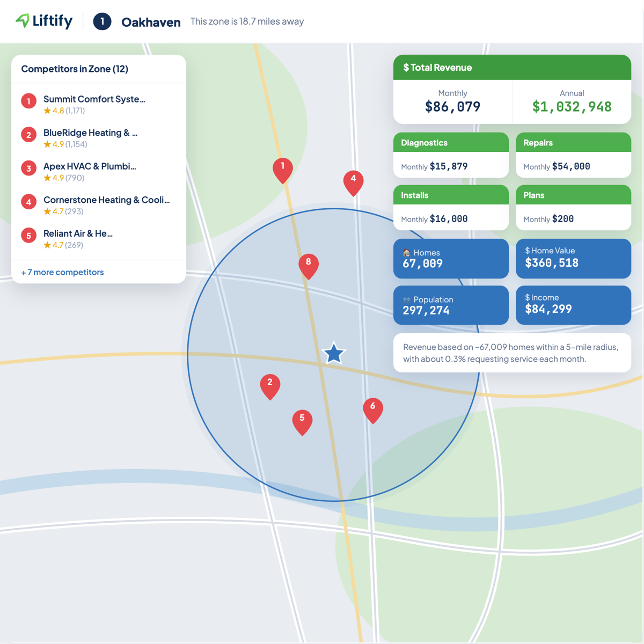Click red badge 5 next to Reliant Air
This screenshot has width=644, height=644.
click(29, 235)
